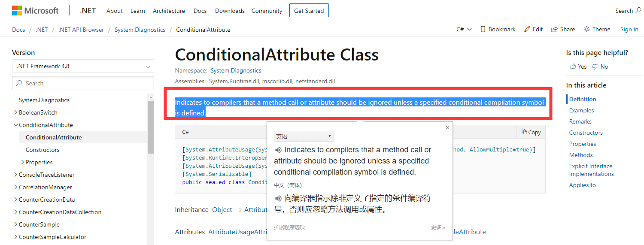Navigate to .NET API Browser breadcrumb
Viewport: 644px width, 245px height.
(81, 30)
